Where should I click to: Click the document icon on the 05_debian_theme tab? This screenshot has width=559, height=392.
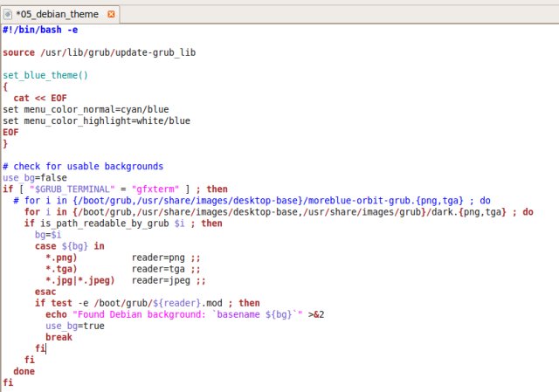pos(9,16)
